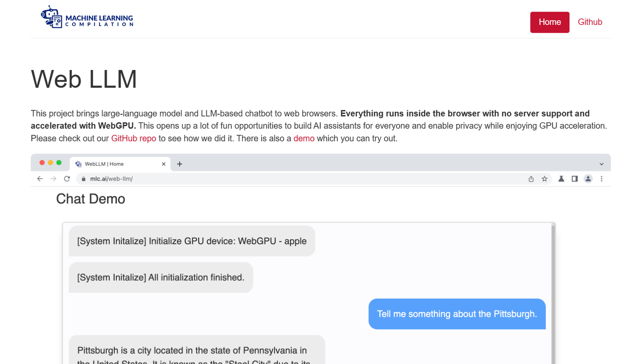Expand the tab search chevron
The height and width of the screenshot is (364, 618).
pyautogui.click(x=602, y=164)
